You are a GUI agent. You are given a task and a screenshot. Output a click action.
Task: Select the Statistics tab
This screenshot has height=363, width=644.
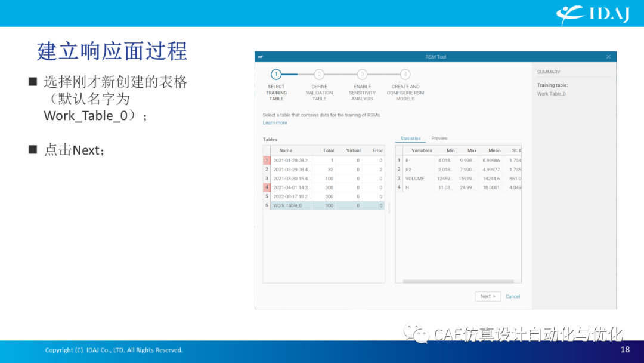point(410,138)
